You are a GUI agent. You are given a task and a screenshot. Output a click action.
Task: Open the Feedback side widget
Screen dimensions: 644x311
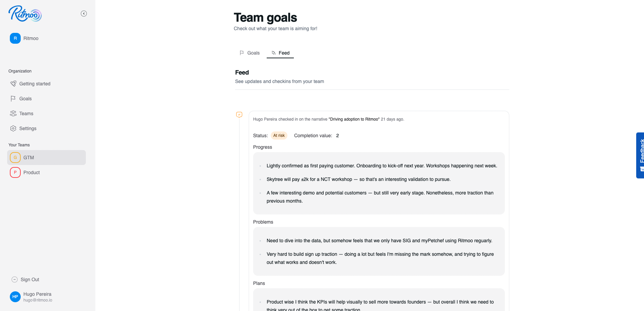tap(640, 155)
